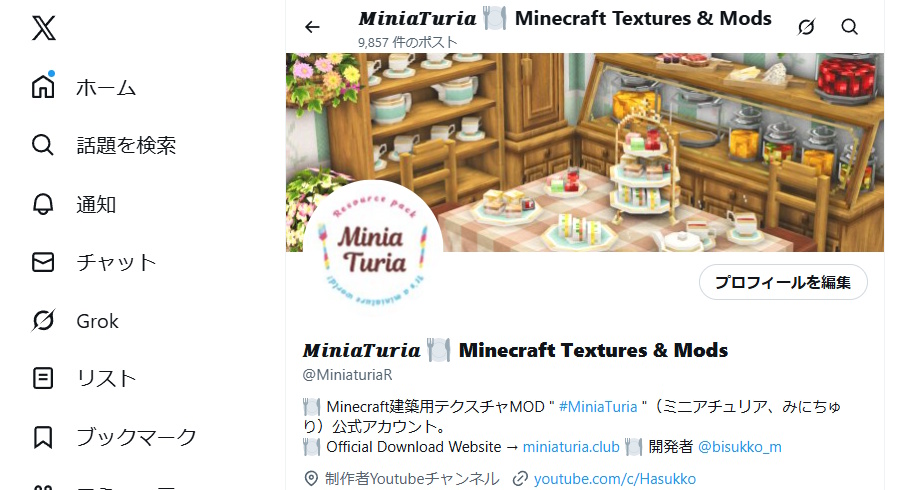Select the ブックマーク menu label
Viewport: 900px width, 490px height.
[137, 437]
